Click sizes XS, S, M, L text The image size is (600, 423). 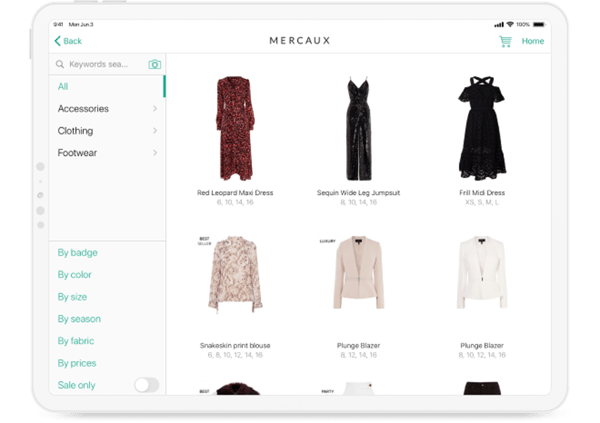tap(482, 202)
